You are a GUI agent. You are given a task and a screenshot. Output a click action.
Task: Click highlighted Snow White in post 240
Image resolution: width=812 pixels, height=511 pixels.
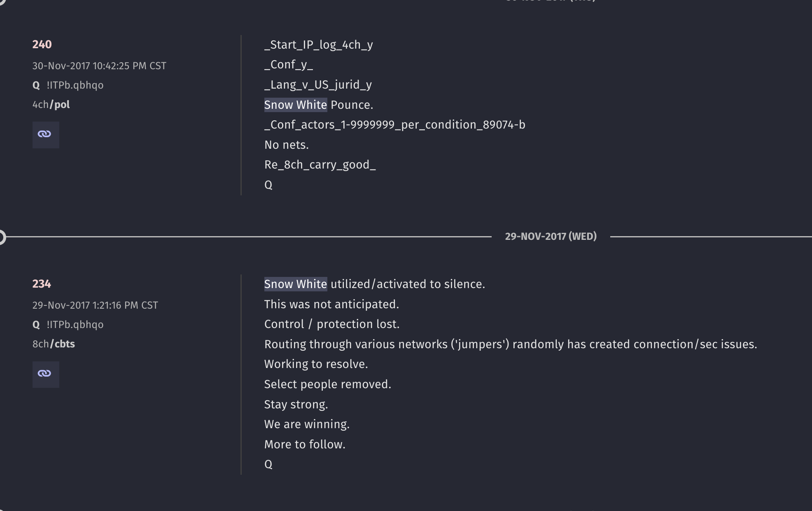coord(296,105)
